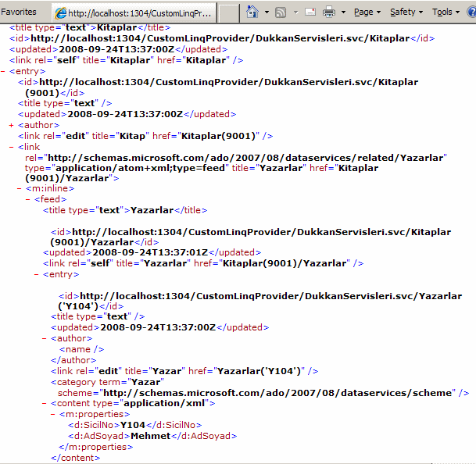Open the RSS feeds dropdown arrow
The width and height of the screenshot is (476, 464).
(x=294, y=12)
